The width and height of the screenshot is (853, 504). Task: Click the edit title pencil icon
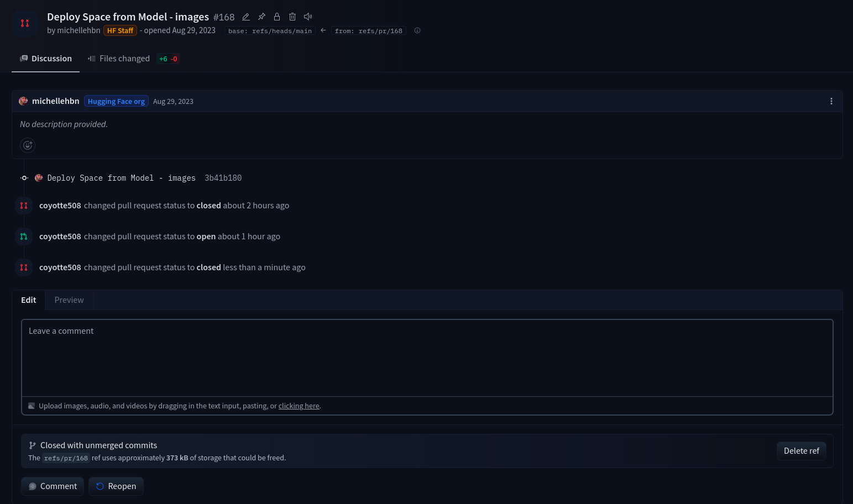pos(246,17)
